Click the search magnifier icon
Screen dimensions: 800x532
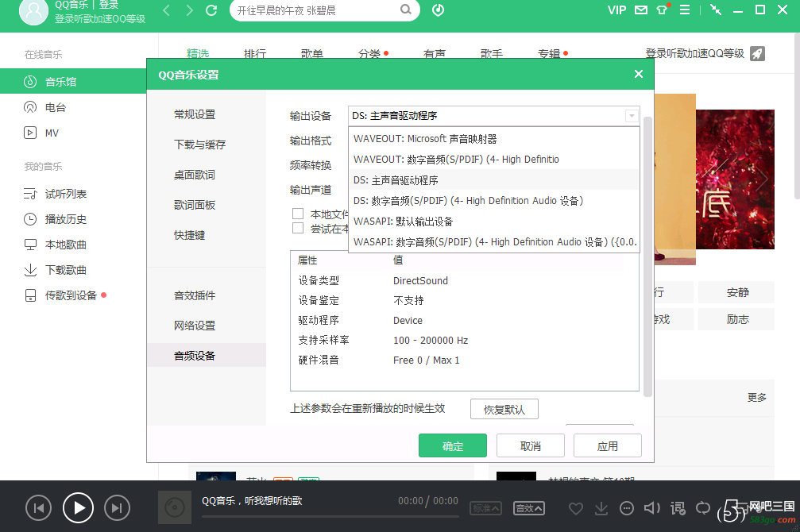pos(406,10)
